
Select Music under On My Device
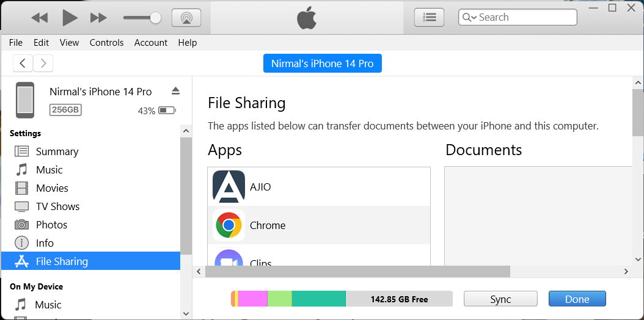[90, 305]
